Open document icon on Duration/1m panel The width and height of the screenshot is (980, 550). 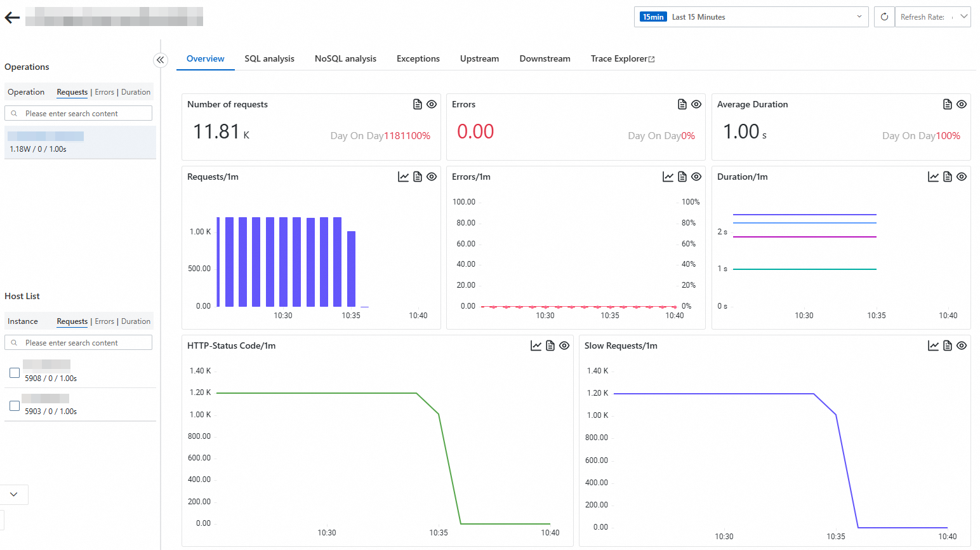coord(948,177)
